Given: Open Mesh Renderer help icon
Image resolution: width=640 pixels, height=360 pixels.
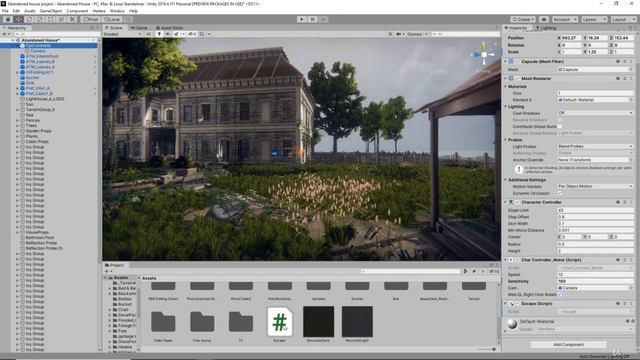Looking at the screenshot, I should pos(618,78).
